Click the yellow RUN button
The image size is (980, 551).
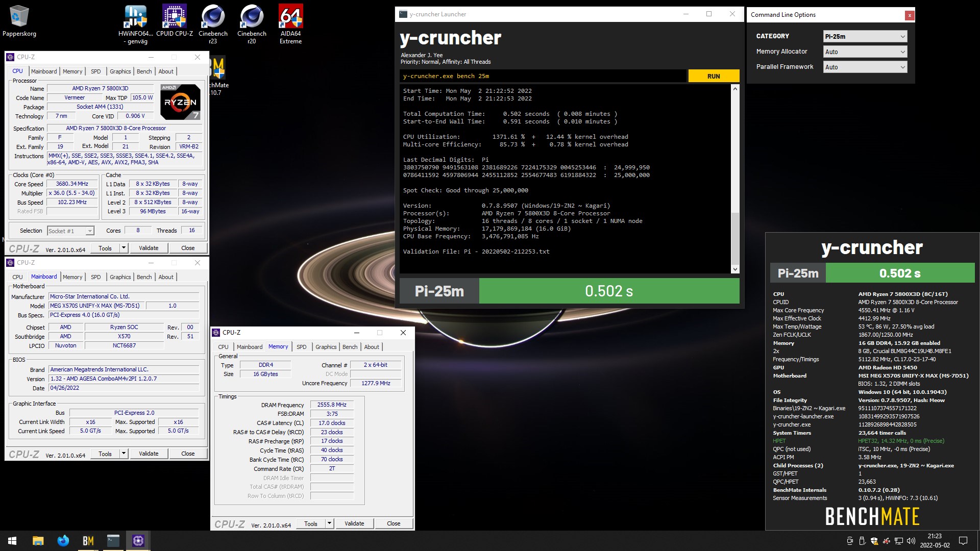coord(714,76)
